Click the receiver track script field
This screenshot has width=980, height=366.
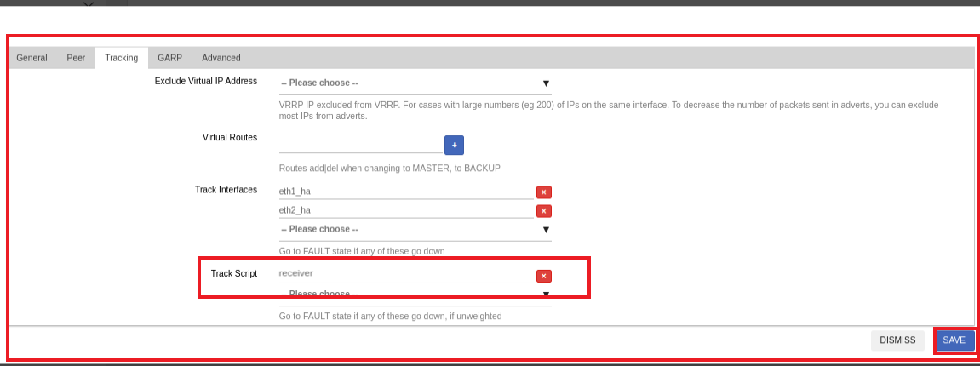[406, 273]
